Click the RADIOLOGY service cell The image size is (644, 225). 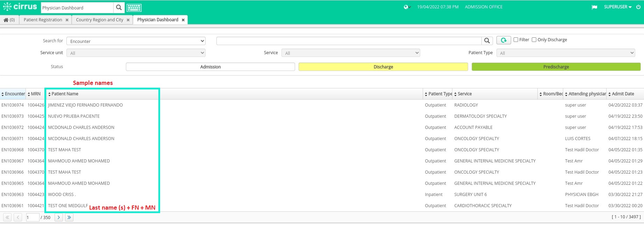point(466,105)
